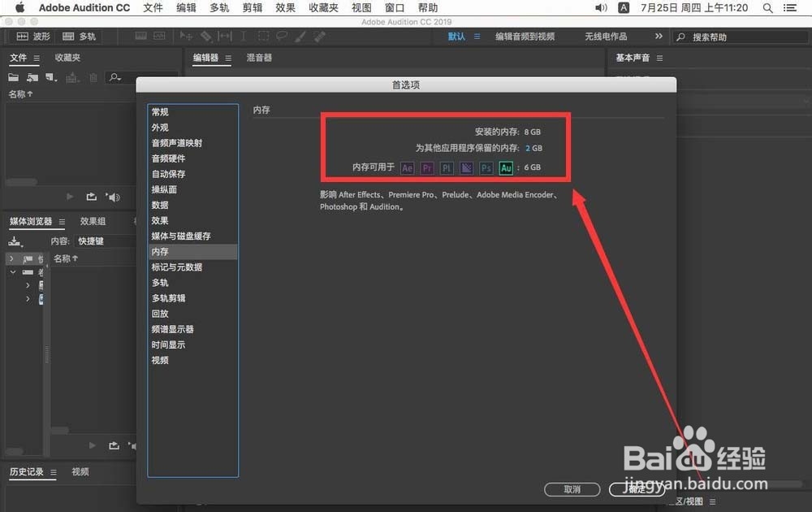Play preview in the Media Browser panel
812x512 pixels.
(x=93, y=445)
